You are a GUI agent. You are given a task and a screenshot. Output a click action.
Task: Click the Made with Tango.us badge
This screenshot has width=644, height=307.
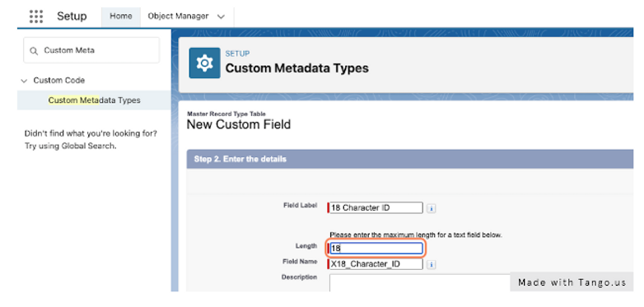tap(572, 282)
